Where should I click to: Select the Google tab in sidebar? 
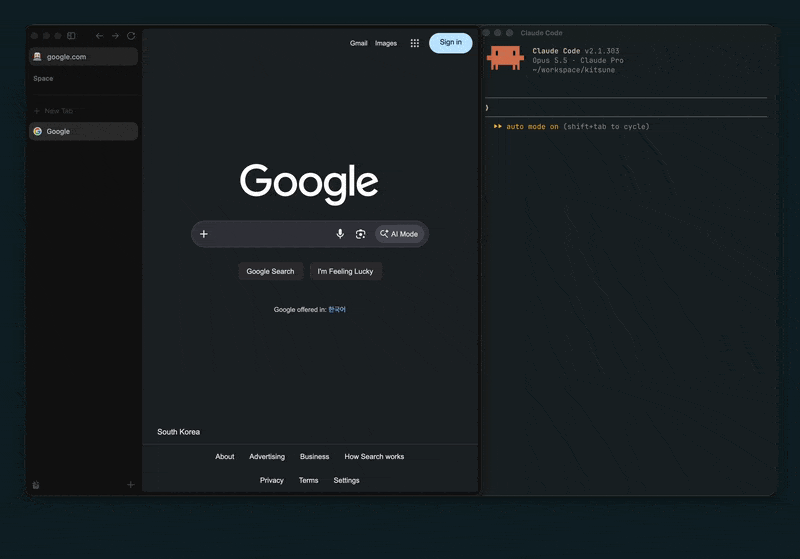84,131
